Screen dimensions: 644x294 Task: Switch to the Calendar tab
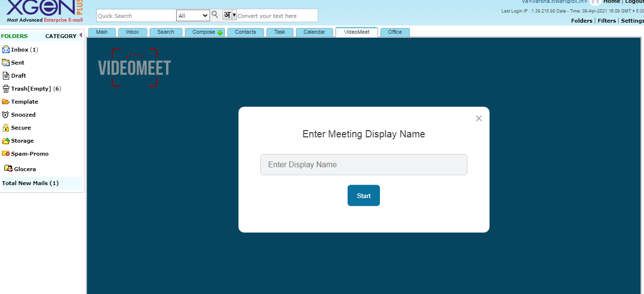click(x=314, y=32)
